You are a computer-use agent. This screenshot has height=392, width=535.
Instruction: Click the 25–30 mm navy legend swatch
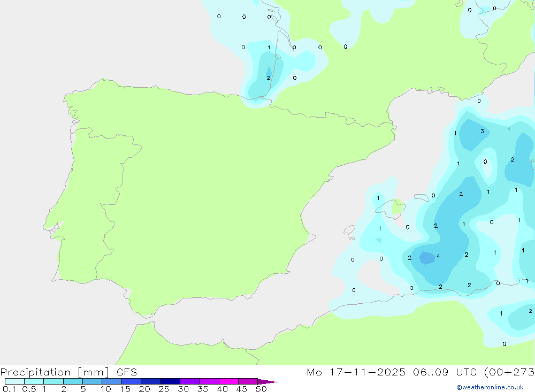pyautogui.click(x=170, y=381)
